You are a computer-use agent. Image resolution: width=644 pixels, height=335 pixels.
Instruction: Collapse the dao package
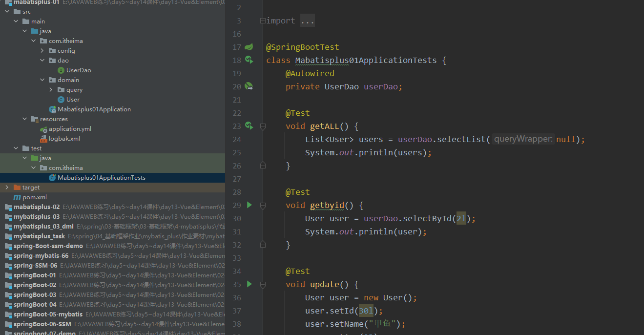point(42,61)
